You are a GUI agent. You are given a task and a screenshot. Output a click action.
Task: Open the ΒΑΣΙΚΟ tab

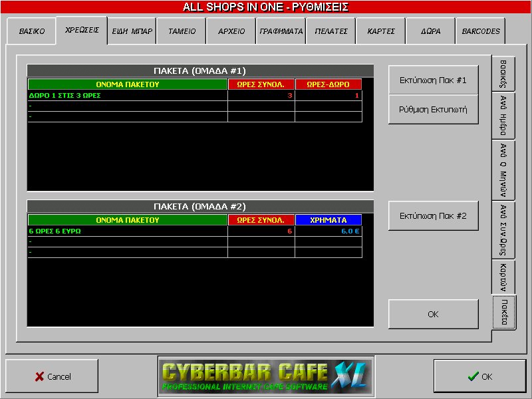[31, 31]
